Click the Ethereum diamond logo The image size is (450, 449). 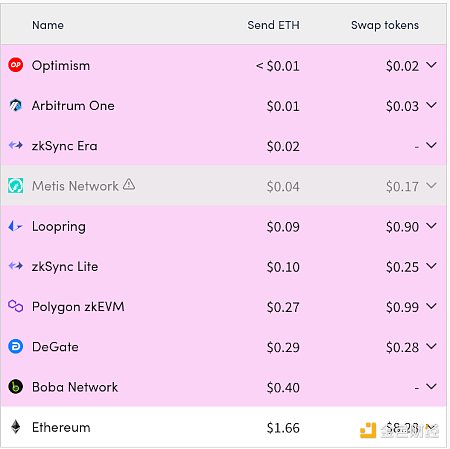coord(15,427)
